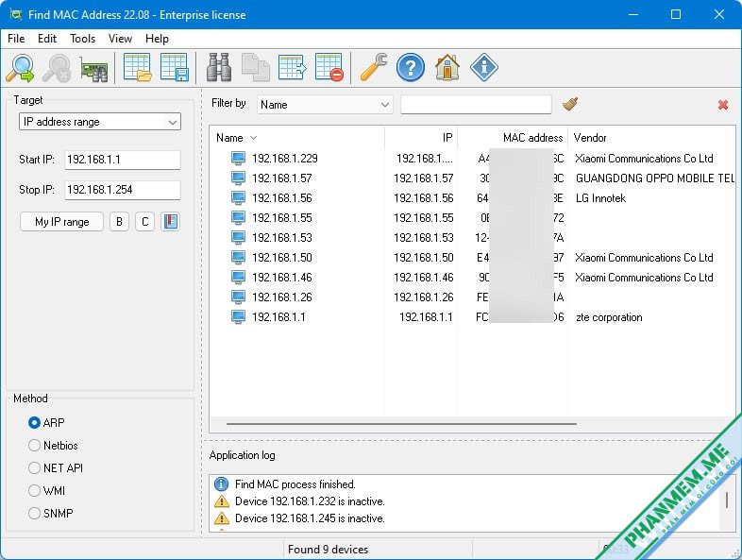Click the GUANGDONG OPPO MOBILE vendor cell

655,178
